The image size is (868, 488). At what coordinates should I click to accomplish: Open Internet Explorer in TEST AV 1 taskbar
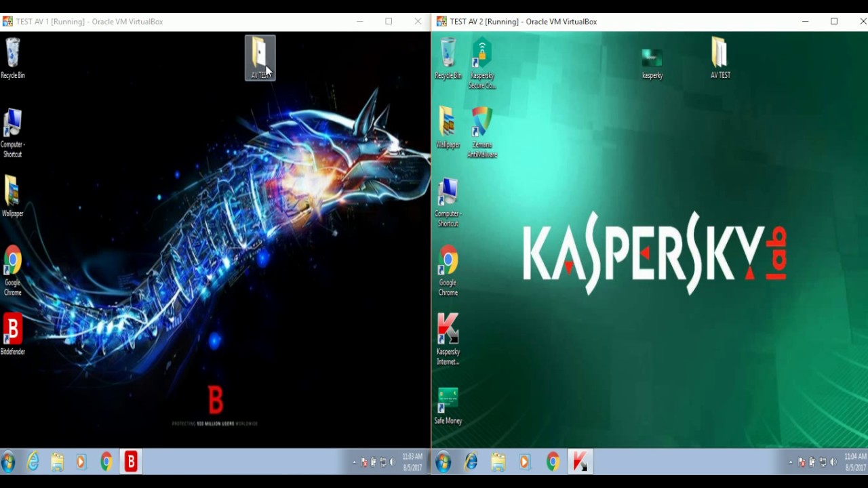(x=33, y=462)
